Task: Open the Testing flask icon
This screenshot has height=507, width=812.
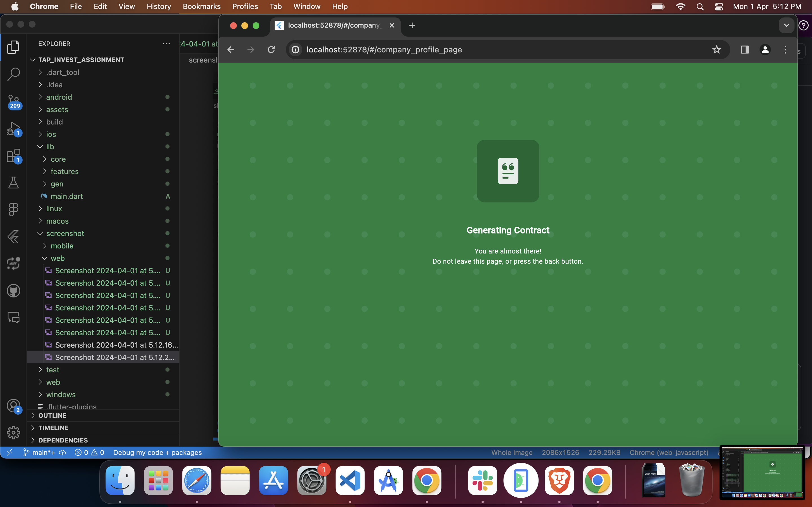Action: point(14,183)
